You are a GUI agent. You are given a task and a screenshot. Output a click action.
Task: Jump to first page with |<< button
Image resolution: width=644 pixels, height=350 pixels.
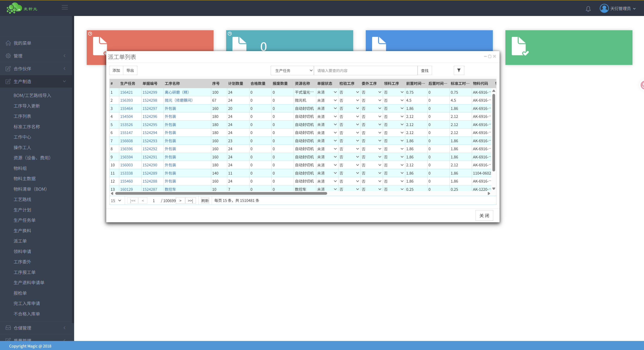click(133, 200)
